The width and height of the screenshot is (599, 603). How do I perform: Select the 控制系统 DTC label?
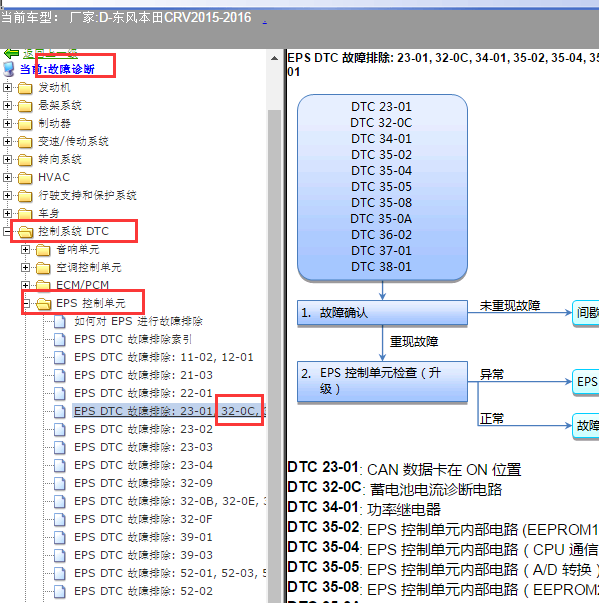pos(73,231)
